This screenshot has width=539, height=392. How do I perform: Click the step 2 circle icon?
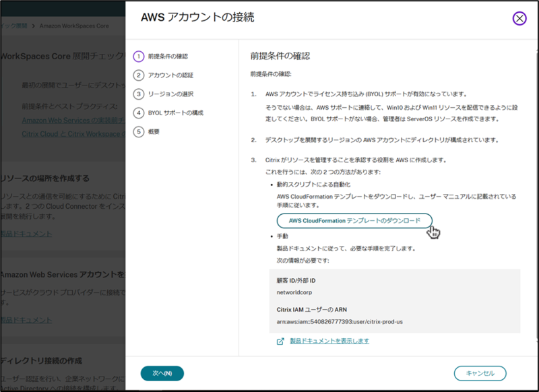[x=139, y=75]
